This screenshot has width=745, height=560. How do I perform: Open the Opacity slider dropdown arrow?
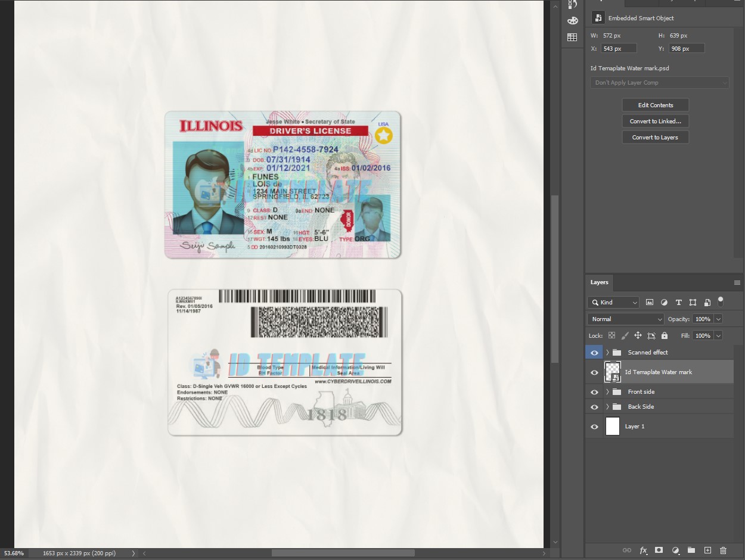pos(718,319)
